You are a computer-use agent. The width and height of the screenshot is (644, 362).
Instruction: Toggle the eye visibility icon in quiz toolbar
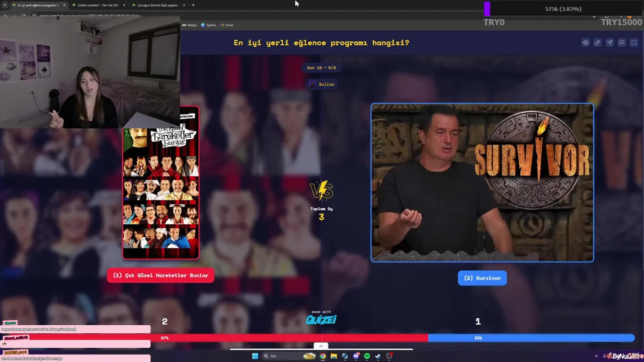click(x=586, y=43)
